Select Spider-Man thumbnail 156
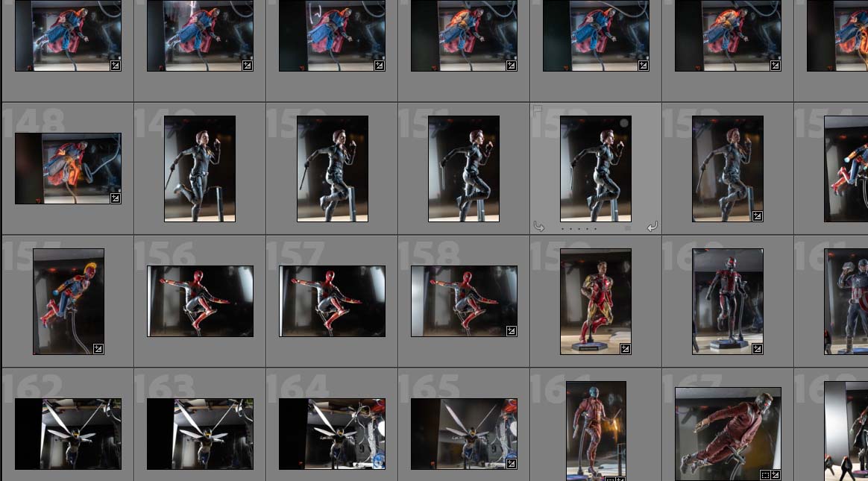 (x=201, y=301)
